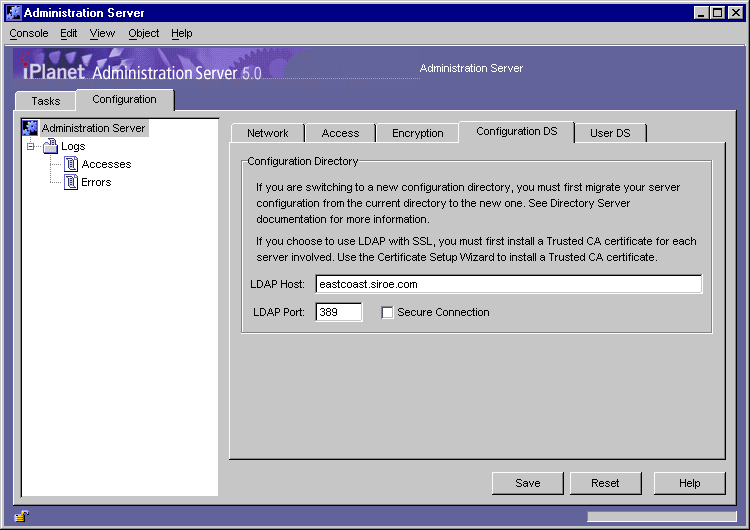Viewport: 750px width, 530px height.
Task: Switch to the Network tab
Action: point(267,133)
